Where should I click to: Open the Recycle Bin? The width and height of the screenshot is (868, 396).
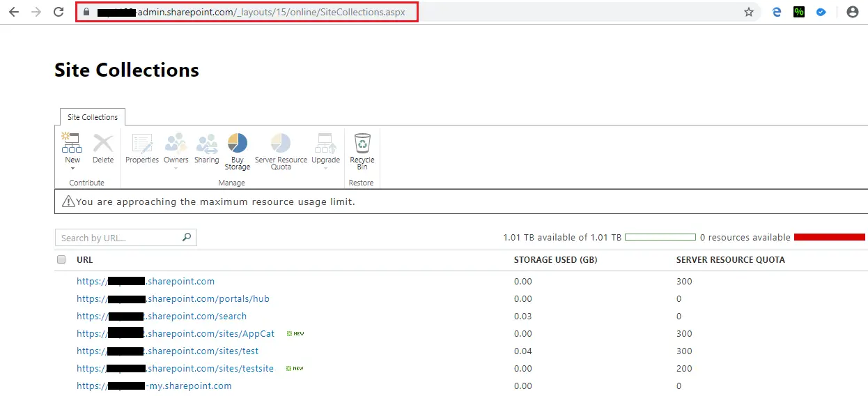(x=362, y=152)
